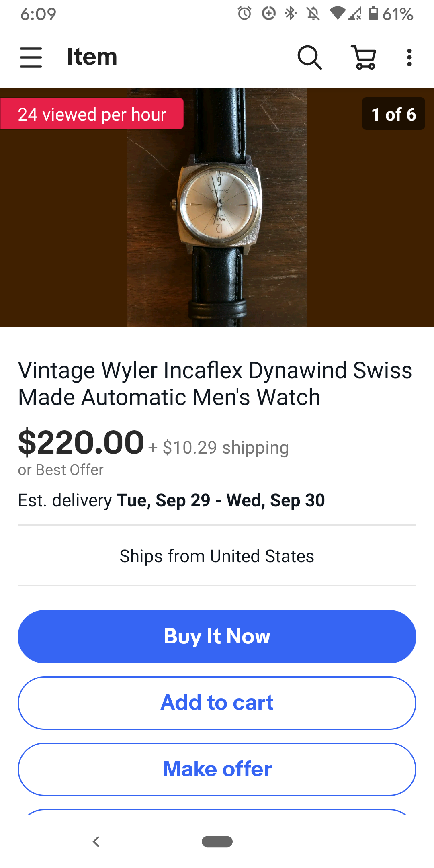Viewport: 434px width, 868px height.
Task: Tap the $10.29 shipping cost text
Action: pyautogui.click(x=225, y=448)
